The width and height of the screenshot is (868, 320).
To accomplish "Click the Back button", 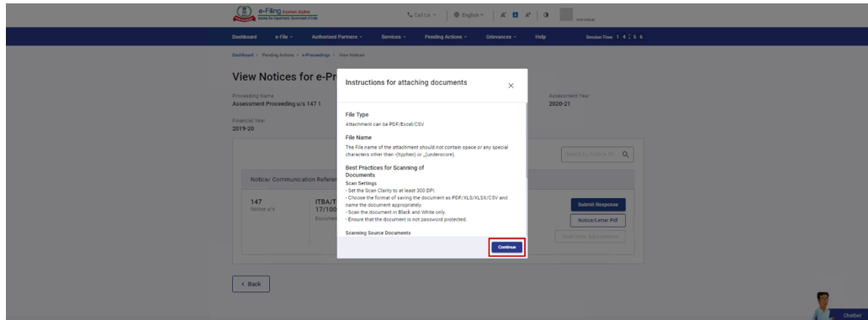I will (251, 284).
